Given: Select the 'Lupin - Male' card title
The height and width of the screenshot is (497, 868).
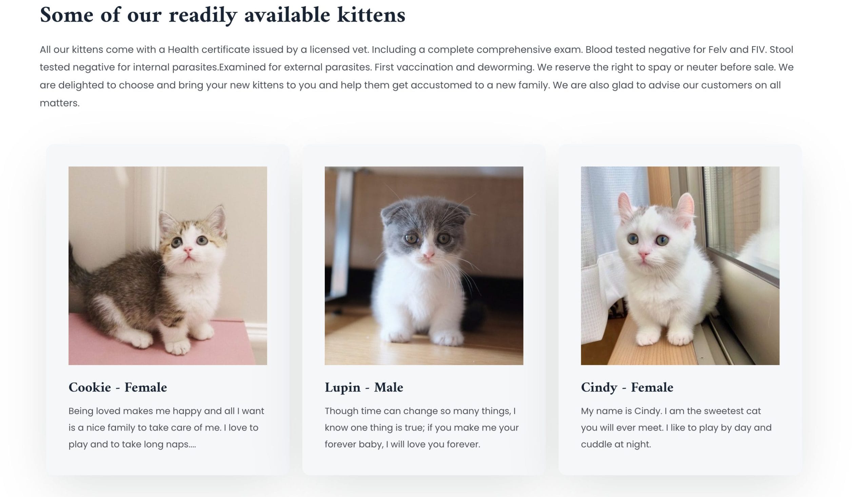Looking at the screenshot, I should [364, 387].
